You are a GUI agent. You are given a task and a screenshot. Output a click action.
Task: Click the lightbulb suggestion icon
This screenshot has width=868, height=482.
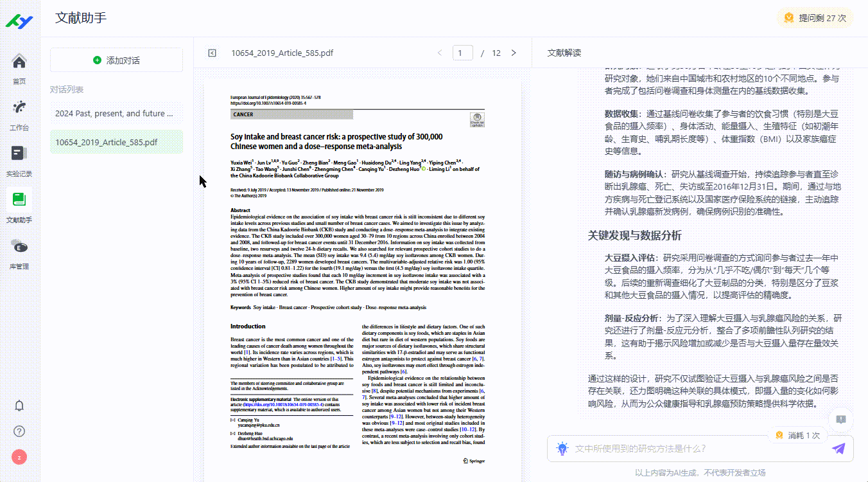point(562,449)
